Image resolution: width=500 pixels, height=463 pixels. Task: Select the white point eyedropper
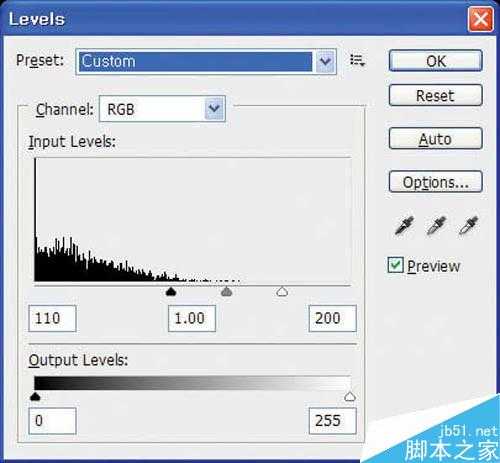click(x=468, y=226)
